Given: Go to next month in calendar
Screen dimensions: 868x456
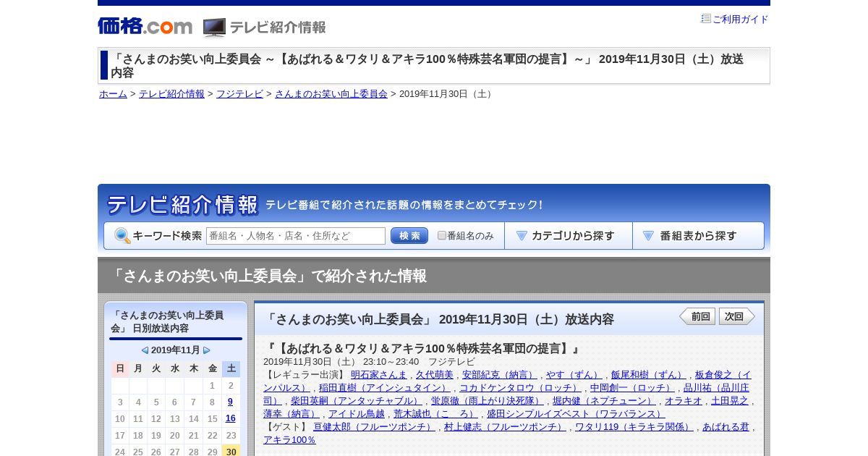Looking at the screenshot, I should coord(207,350).
